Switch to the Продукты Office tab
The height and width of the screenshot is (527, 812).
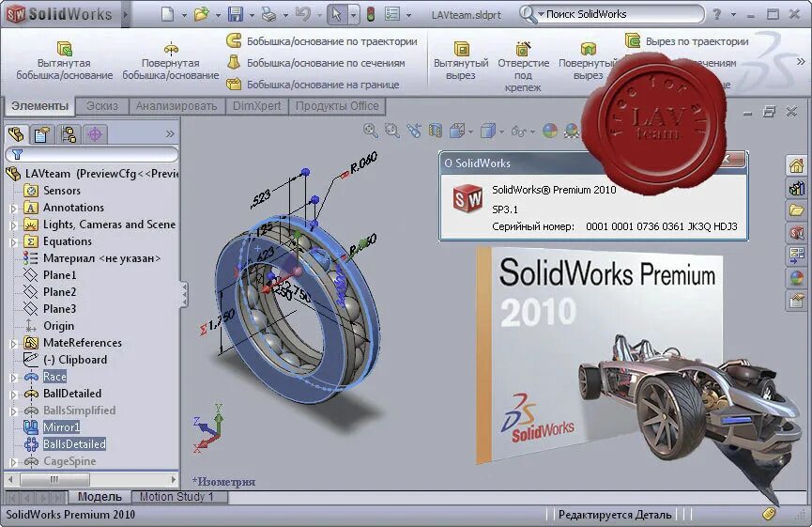(337, 106)
